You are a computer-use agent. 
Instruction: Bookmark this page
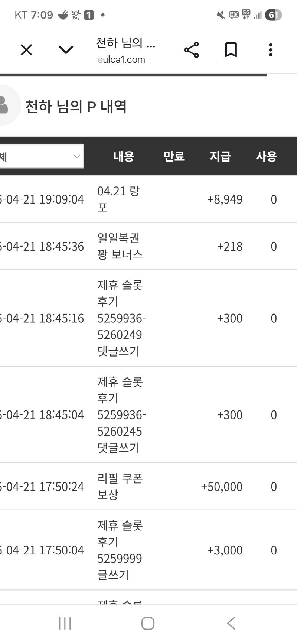(x=231, y=50)
